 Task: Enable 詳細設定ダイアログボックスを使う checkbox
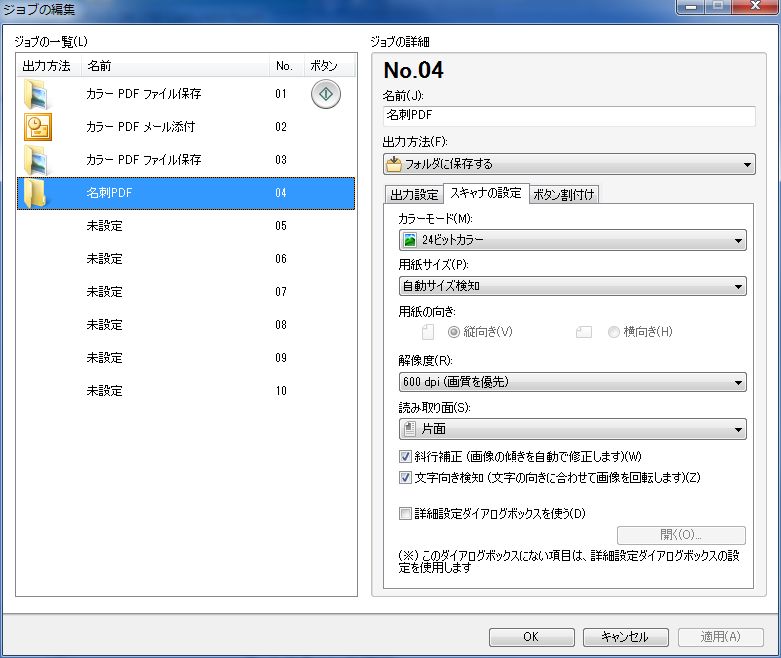click(405, 514)
